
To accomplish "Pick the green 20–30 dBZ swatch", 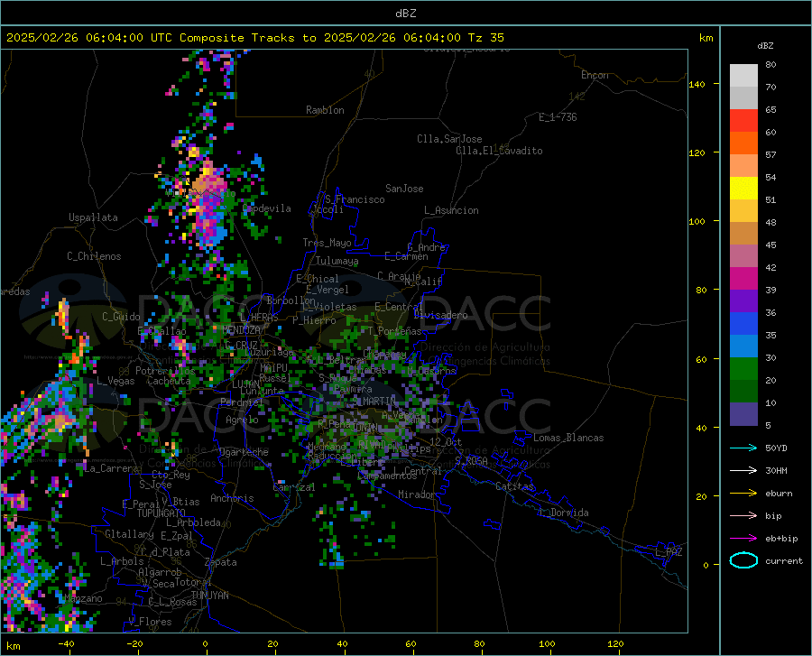I will coord(743,369).
